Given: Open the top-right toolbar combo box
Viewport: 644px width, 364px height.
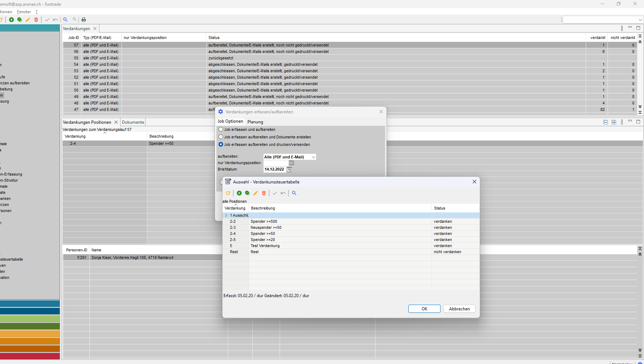Looking at the screenshot, I should [640, 20].
